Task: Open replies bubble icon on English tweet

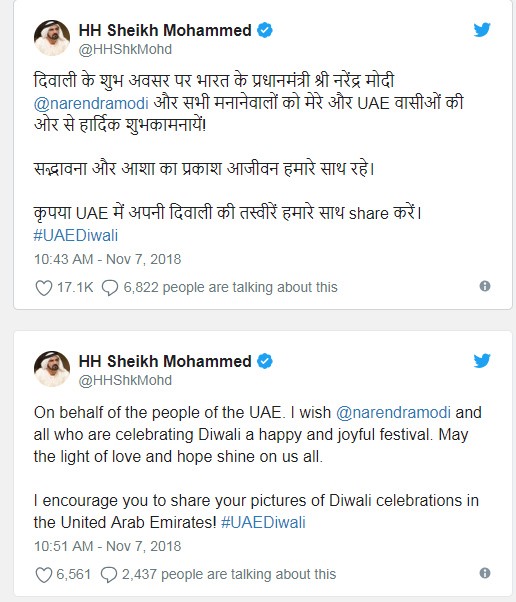Action: point(109,575)
